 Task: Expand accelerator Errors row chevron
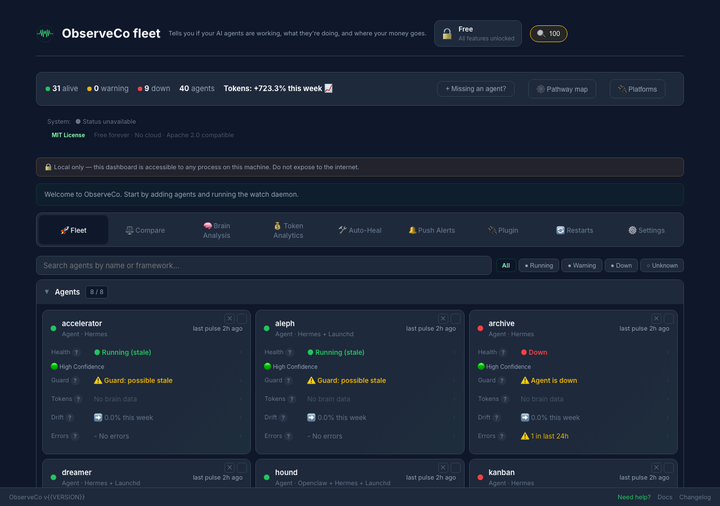(240, 436)
